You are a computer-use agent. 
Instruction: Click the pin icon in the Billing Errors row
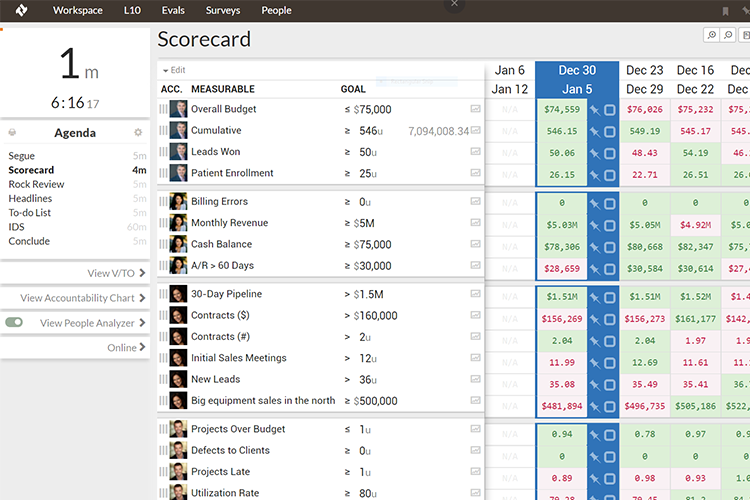tap(595, 204)
